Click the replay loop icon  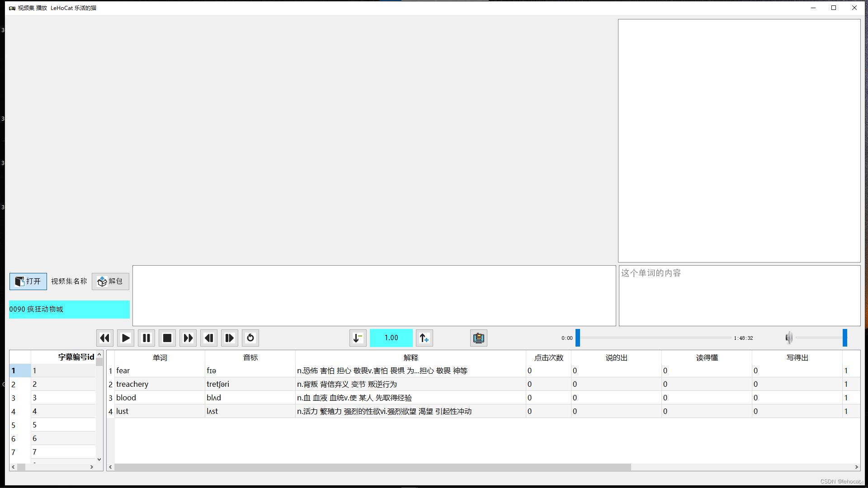[250, 338]
